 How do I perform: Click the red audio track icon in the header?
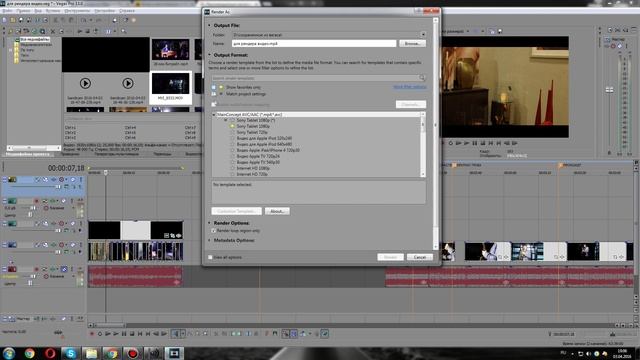(x=12, y=269)
